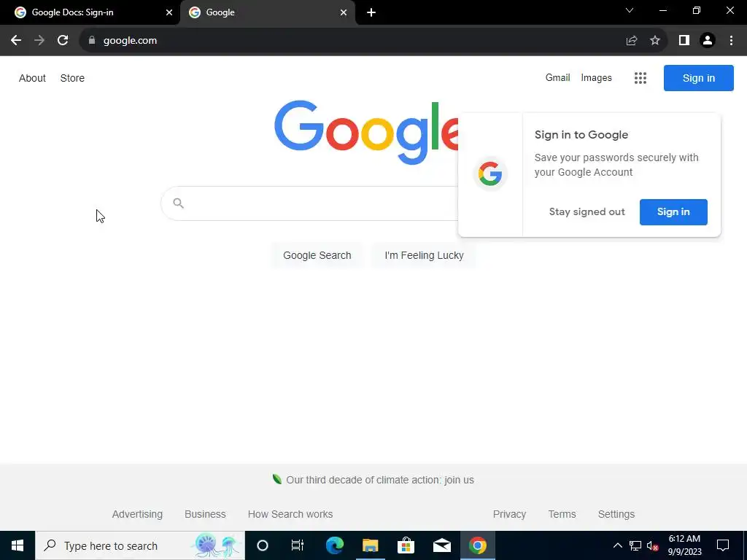Close the Google Docs: Sign-in tab
The width and height of the screenshot is (747, 560).
tap(169, 12)
